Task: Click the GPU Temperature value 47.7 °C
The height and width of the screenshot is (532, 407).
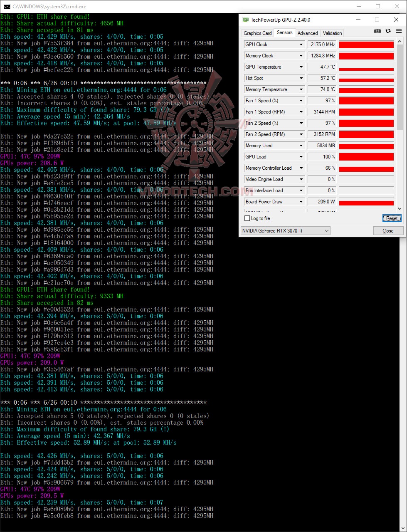Action: [x=322, y=67]
